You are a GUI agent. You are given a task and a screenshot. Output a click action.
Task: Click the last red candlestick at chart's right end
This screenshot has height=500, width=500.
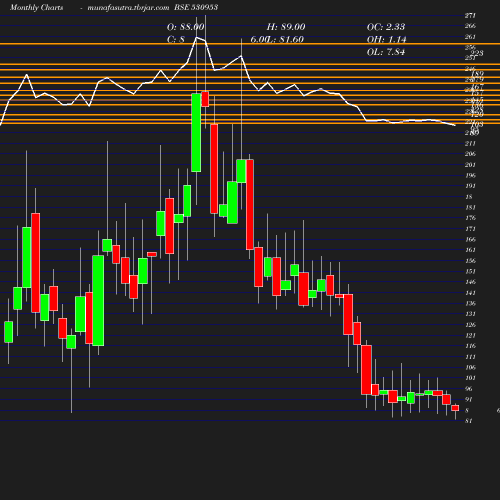(455, 408)
